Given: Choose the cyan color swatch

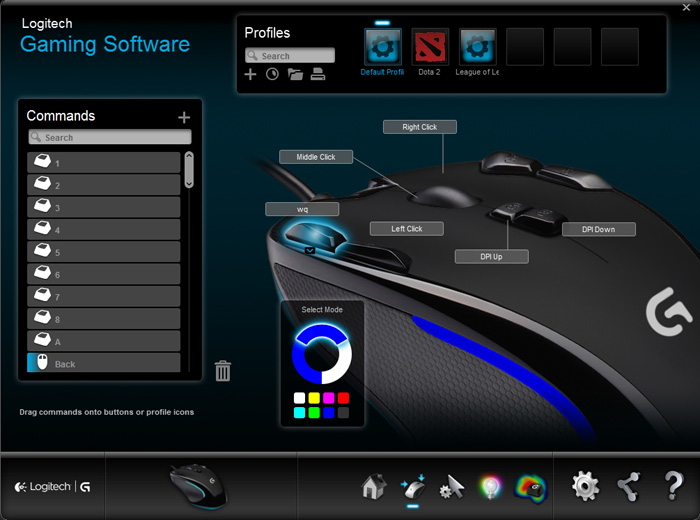Looking at the screenshot, I should pyautogui.click(x=300, y=412).
